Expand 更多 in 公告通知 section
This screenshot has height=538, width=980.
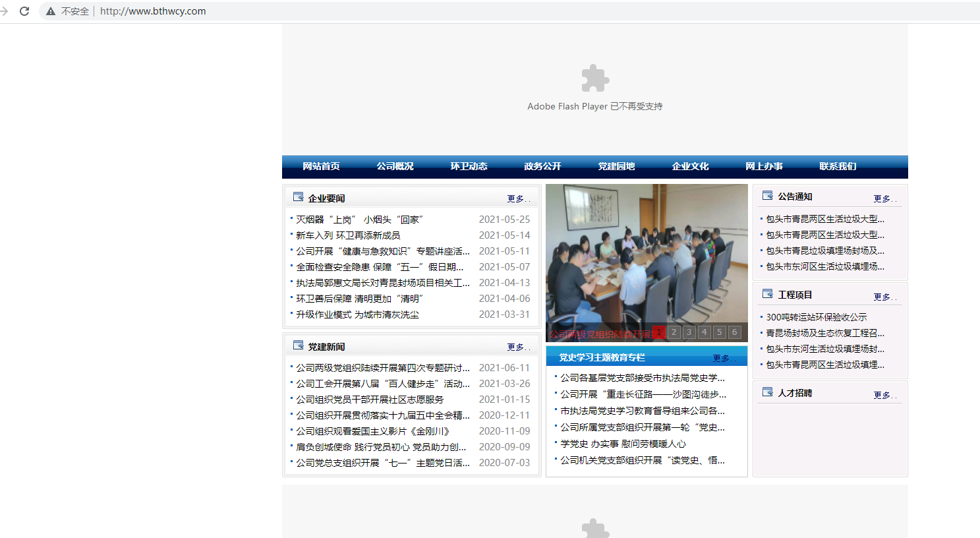click(x=884, y=198)
